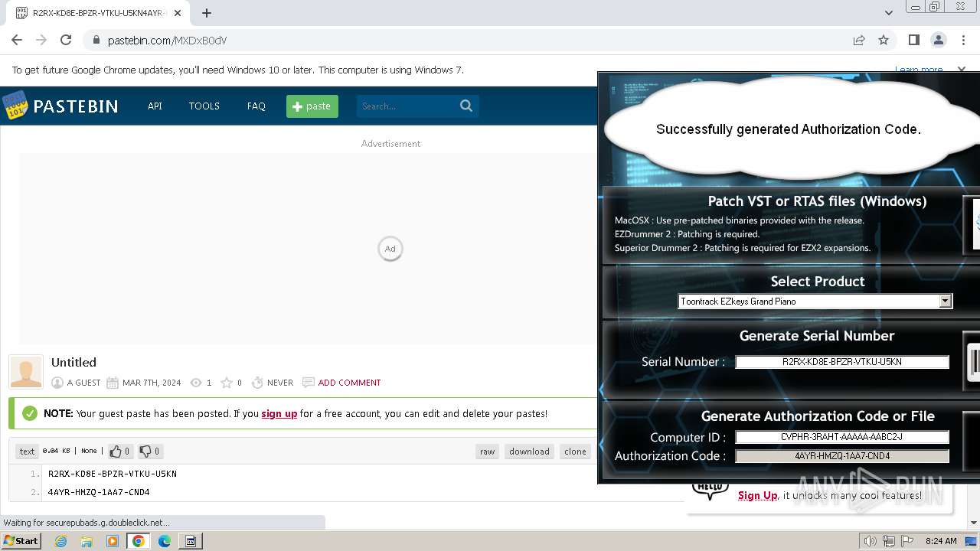Click the Pastebin logo
The width and height of the screenshot is (980, 551).
tap(60, 106)
